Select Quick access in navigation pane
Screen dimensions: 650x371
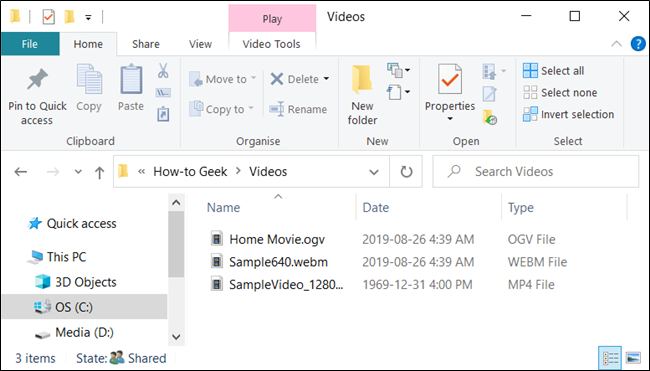coord(73,223)
